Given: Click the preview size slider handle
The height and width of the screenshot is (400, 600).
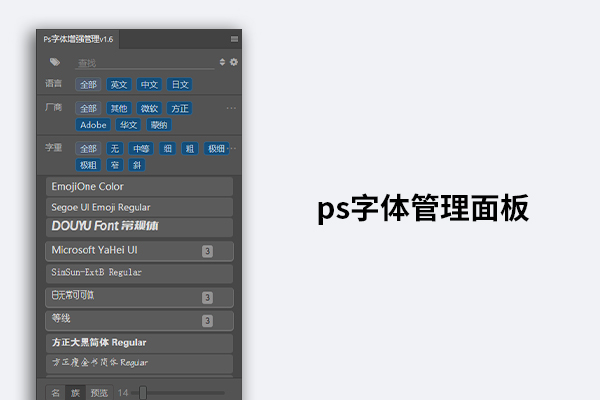Looking at the screenshot, I should click(x=143, y=393).
